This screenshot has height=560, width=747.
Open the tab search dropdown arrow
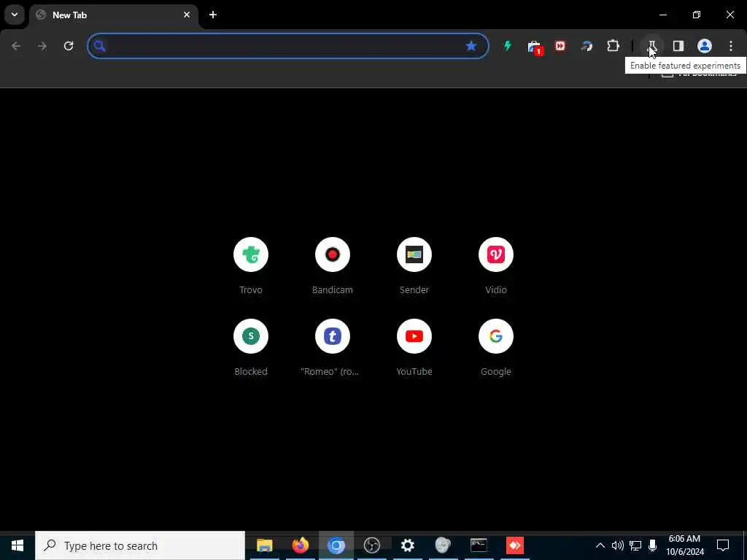point(15,15)
